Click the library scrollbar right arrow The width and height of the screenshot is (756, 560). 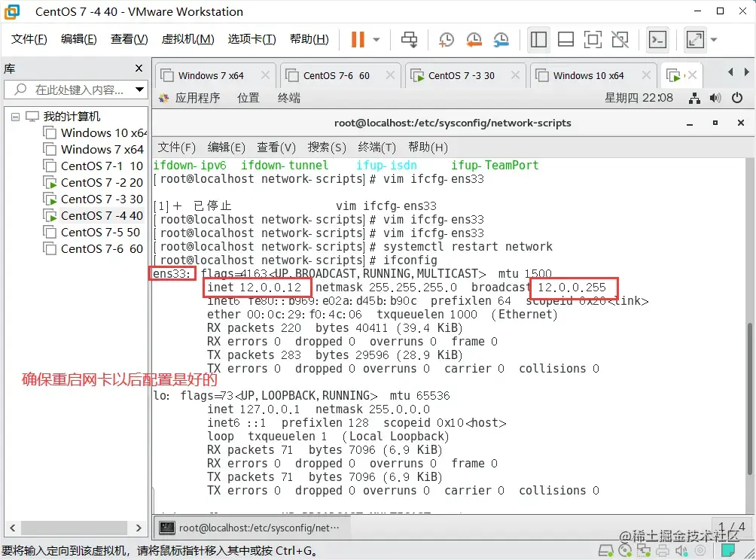coord(139,528)
